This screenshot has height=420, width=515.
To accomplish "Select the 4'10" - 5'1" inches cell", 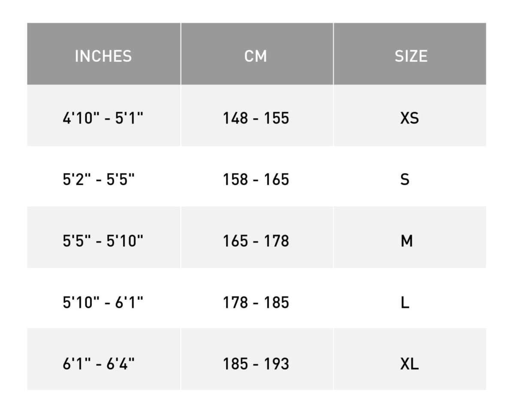I will 103,118.
